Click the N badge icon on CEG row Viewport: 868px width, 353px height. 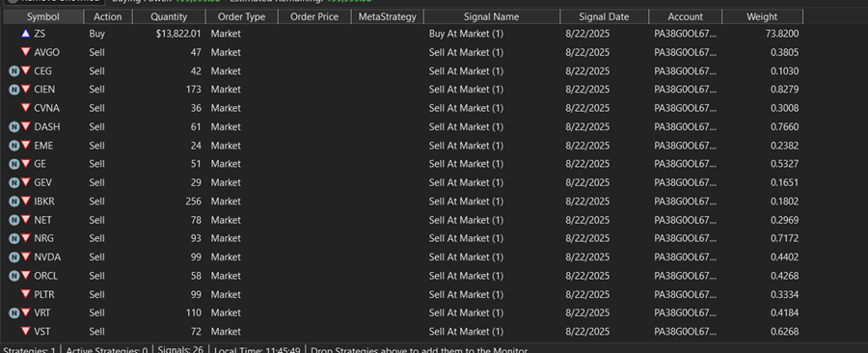(x=14, y=70)
